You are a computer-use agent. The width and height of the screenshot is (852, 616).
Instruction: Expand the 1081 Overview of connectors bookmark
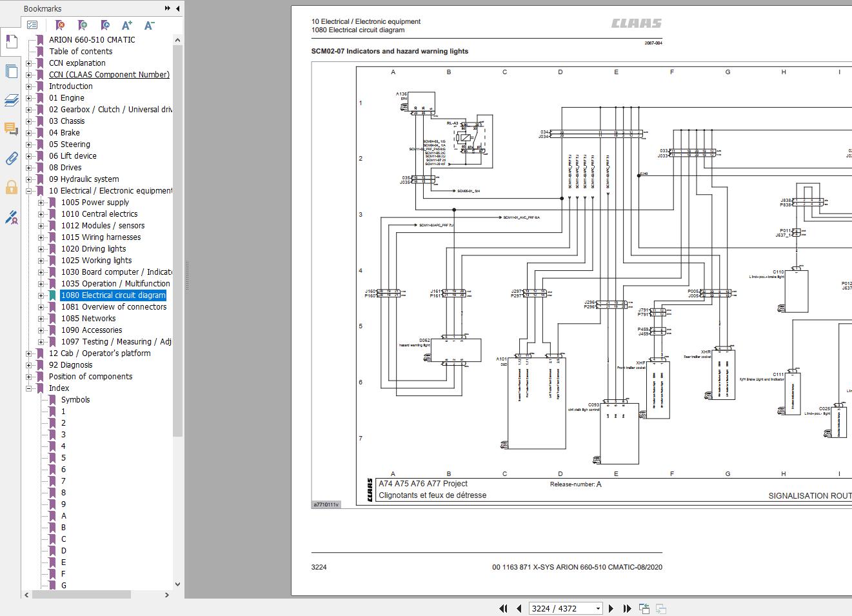click(41, 307)
